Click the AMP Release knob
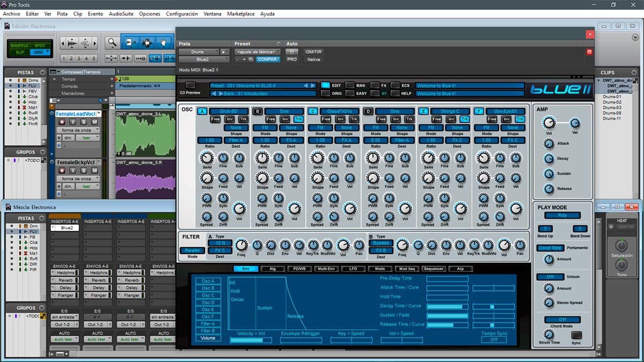The image size is (644, 362). coord(548,189)
